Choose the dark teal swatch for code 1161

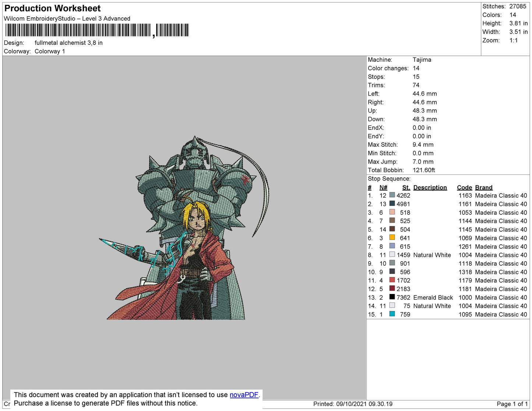click(392, 204)
